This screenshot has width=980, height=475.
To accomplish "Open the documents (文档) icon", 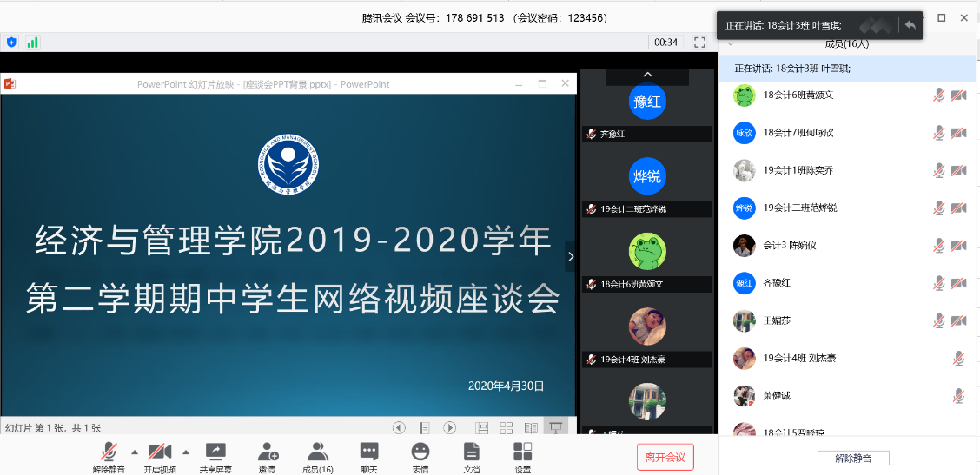I will pos(471,452).
